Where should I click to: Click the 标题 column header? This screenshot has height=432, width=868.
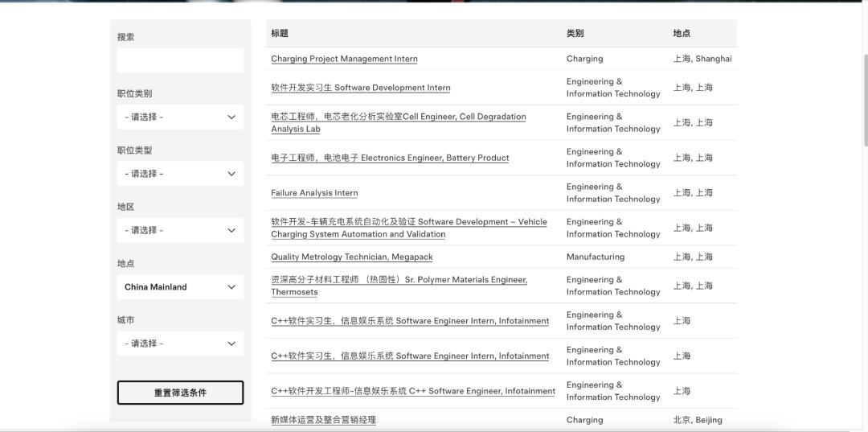point(280,34)
